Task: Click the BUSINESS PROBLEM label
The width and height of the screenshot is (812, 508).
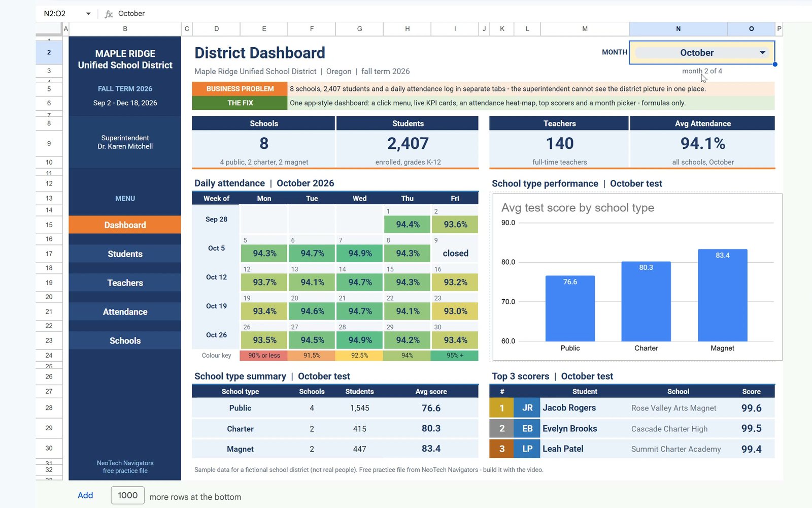Action: (240, 89)
